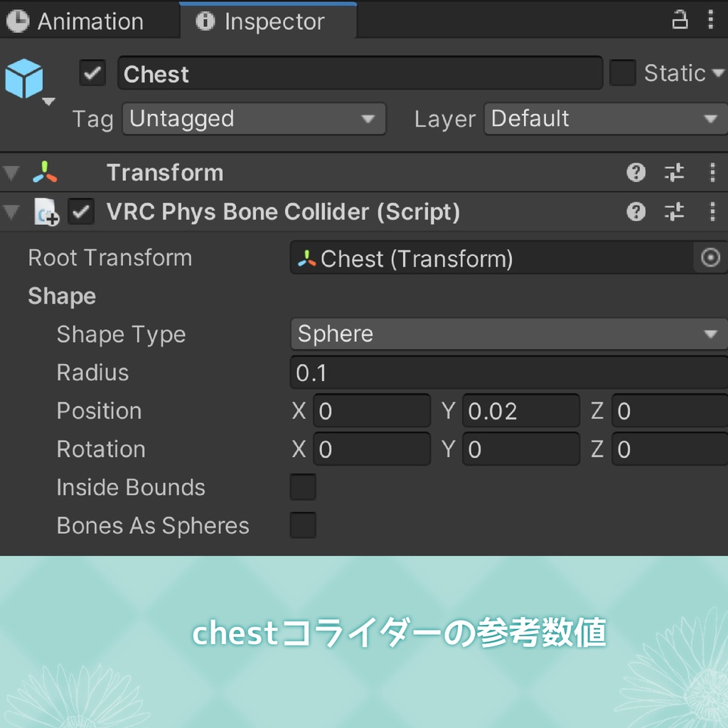Viewport: 728px width, 728px height.
Task: Open the Static flags dropdown arrow
Action: tap(717, 73)
